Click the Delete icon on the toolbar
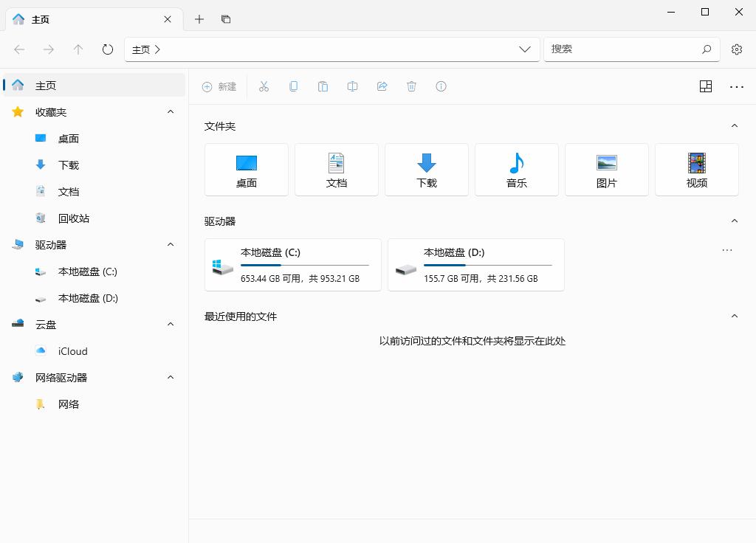Viewport: 756px width, 543px height. (411, 86)
